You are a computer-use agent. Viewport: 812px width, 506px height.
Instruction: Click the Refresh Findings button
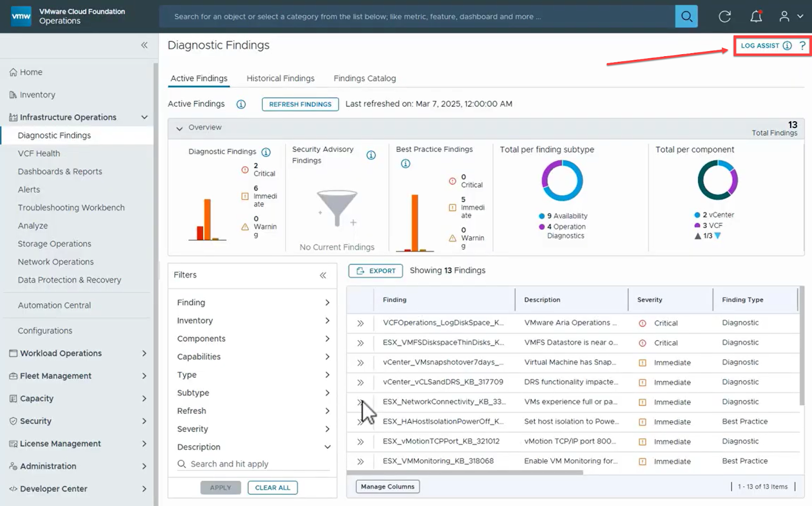click(x=300, y=104)
